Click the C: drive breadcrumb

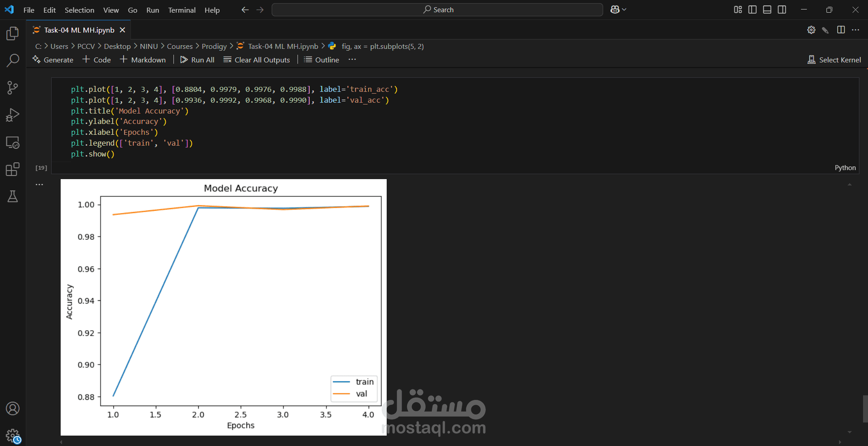coord(38,46)
